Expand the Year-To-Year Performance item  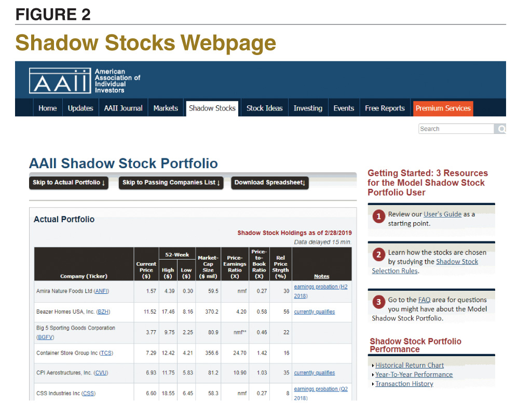(x=414, y=374)
